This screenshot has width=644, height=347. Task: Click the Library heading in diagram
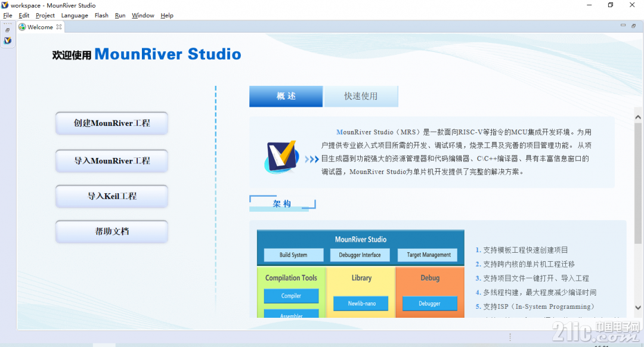coord(361,278)
